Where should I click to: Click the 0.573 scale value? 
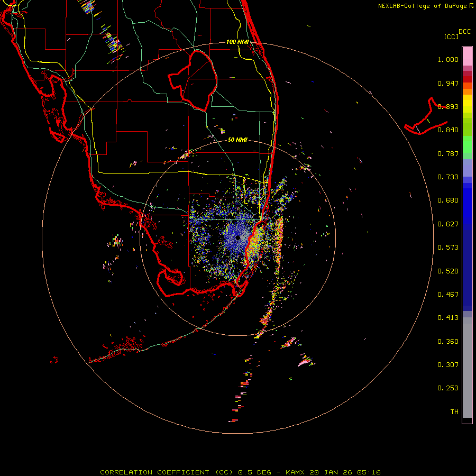coord(448,248)
